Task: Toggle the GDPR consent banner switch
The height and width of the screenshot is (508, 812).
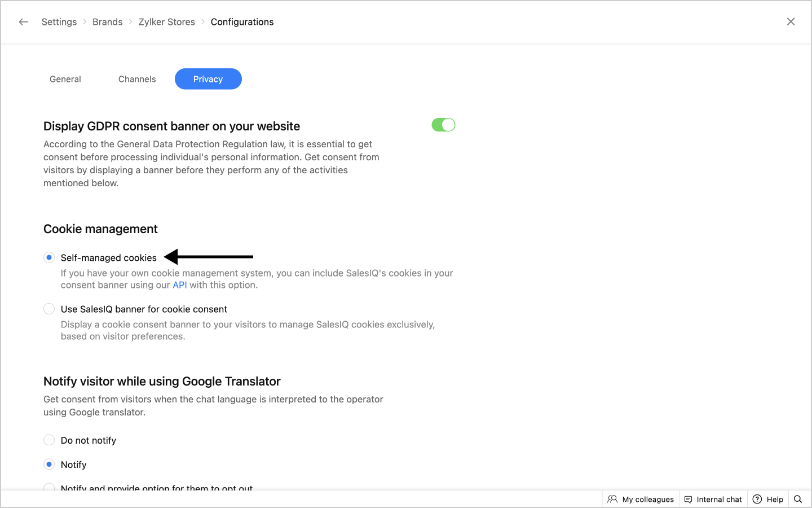Action: (x=443, y=125)
